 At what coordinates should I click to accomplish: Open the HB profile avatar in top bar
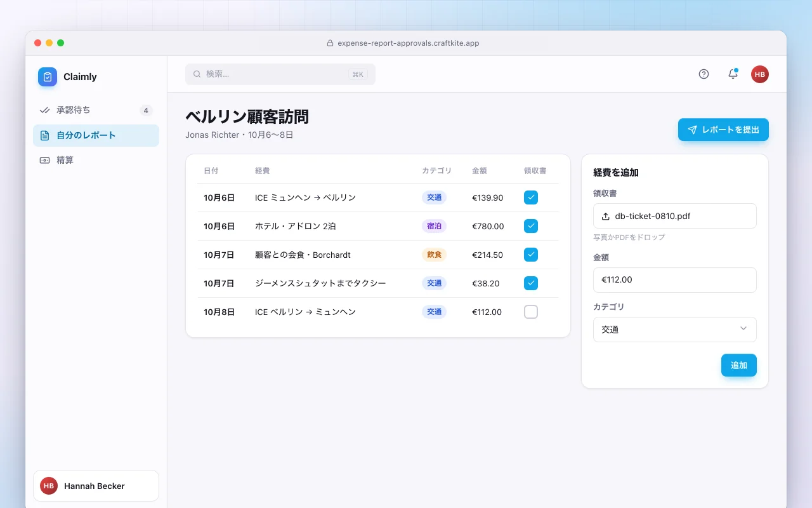tap(760, 74)
